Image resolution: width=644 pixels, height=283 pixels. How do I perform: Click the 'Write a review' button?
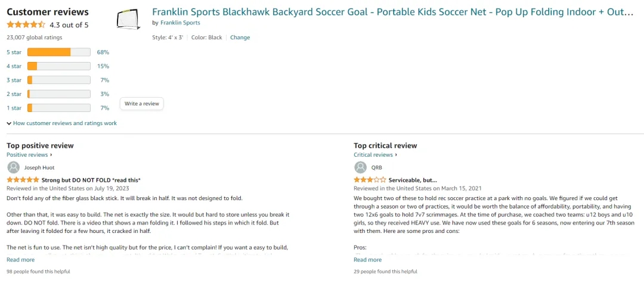142,104
